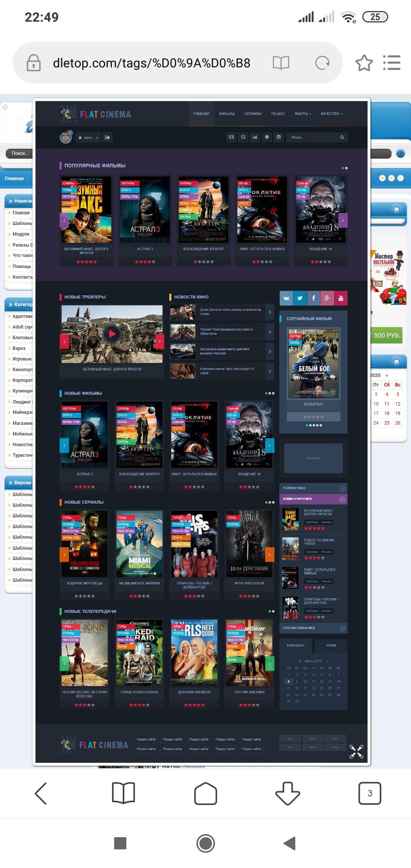
Task: Expand the ПРОСМАТРИВАЕМОЕ section plus icon
Action: (x=342, y=628)
